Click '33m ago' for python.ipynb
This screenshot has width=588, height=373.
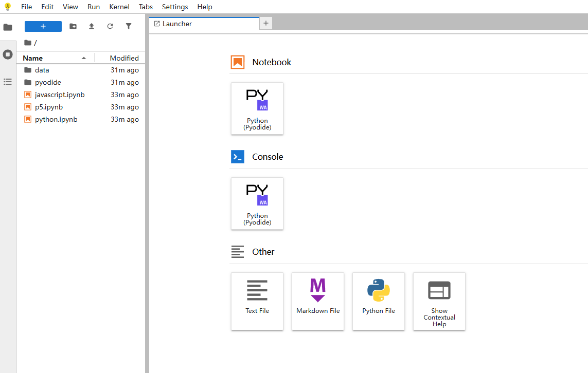coord(124,120)
